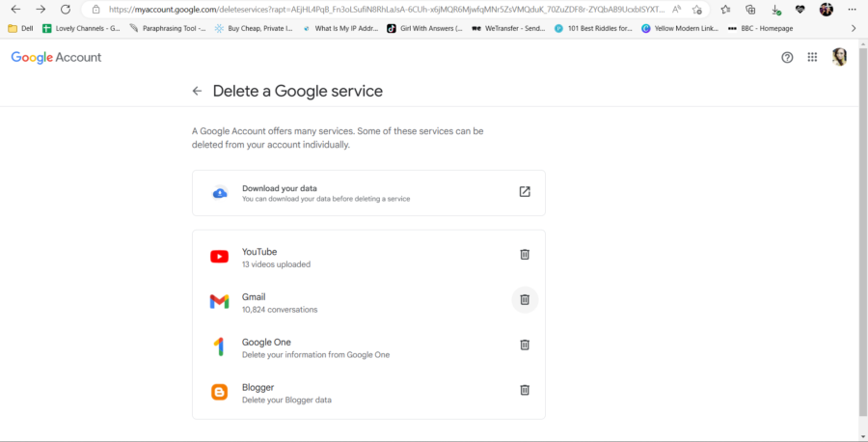The height and width of the screenshot is (442, 868).
Task: Select the YouTube service name
Action: pyautogui.click(x=259, y=252)
